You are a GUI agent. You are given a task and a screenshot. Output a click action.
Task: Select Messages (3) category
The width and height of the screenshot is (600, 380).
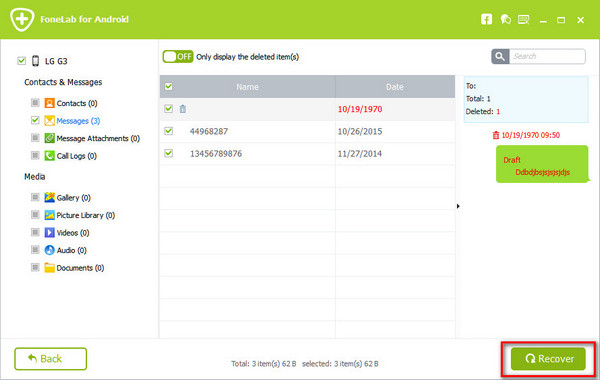coord(78,121)
